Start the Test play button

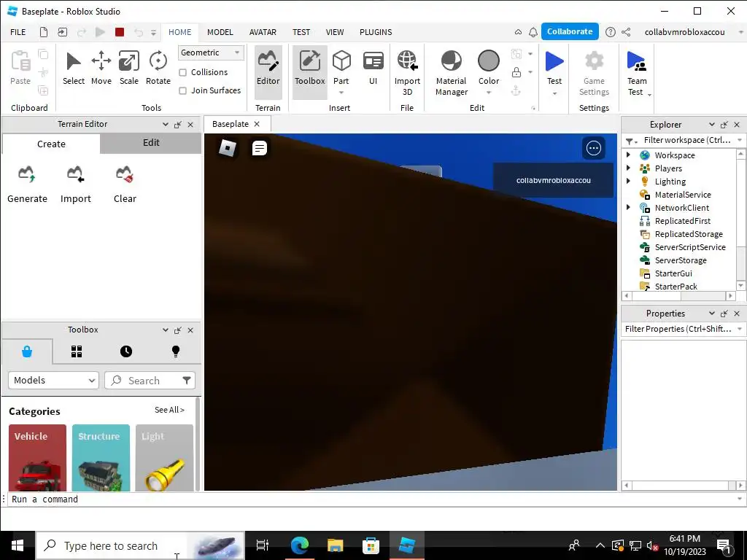[x=554, y=62]
